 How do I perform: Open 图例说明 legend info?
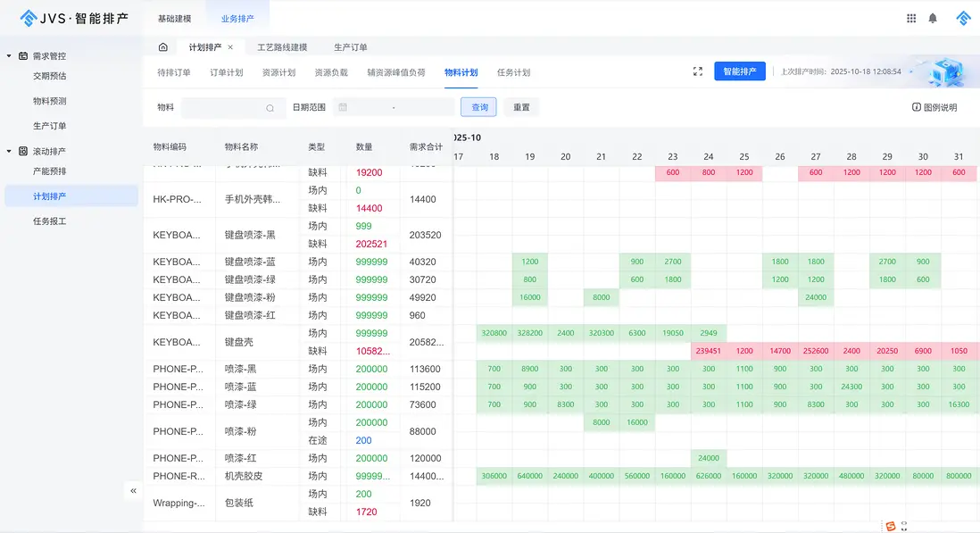point(934,107)
